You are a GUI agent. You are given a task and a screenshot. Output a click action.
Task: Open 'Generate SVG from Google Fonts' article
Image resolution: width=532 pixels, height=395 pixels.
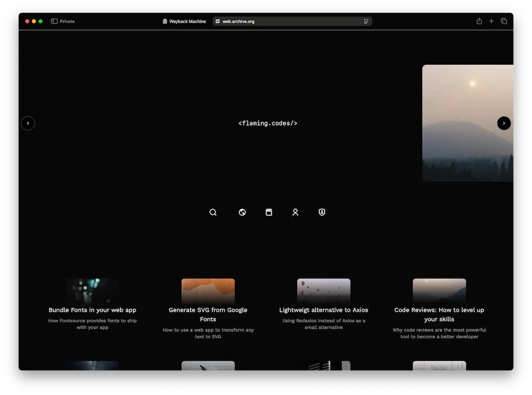pyautogui.click(x=208, y=314)
